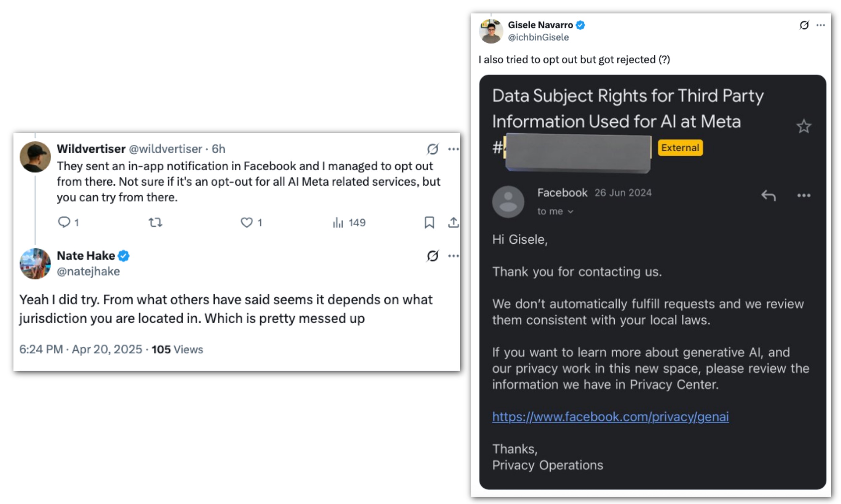Click the yellow External label

[x=680, y=148]
